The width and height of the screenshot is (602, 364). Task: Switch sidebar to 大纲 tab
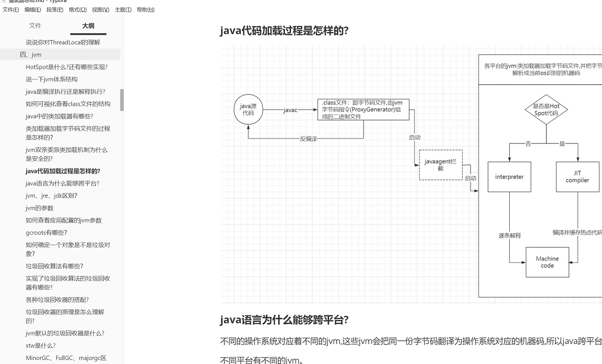coord(88,26)
